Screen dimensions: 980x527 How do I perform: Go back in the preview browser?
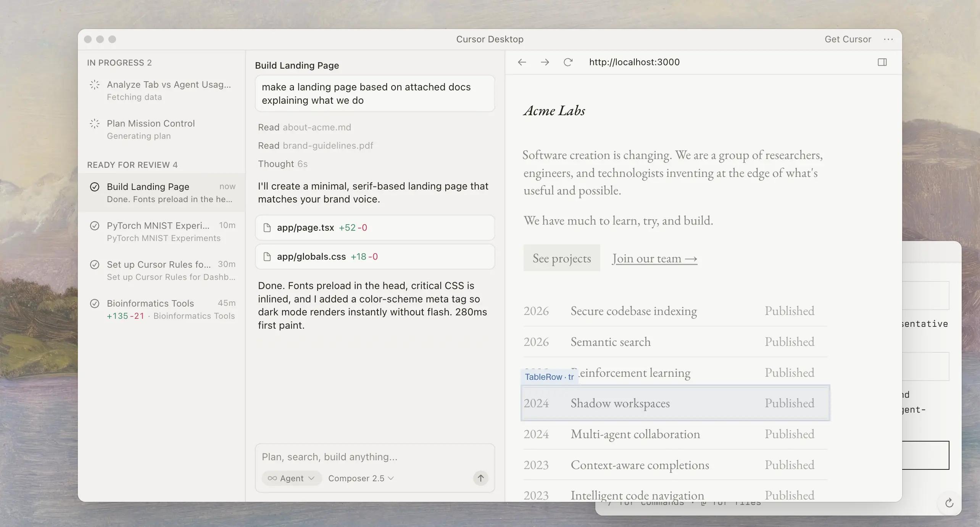(x=522, y=62)
